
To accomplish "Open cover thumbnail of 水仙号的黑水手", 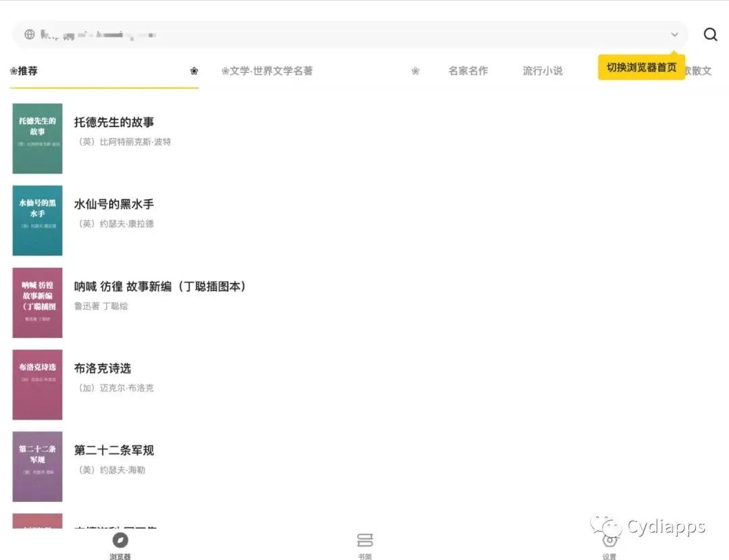I will click(37, 220).
